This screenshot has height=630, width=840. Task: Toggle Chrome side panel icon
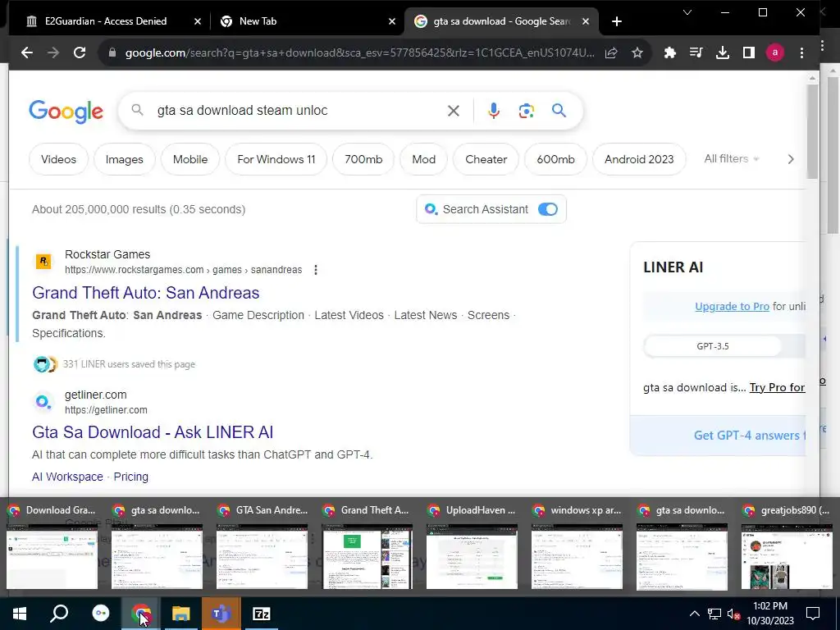[748, 52]
